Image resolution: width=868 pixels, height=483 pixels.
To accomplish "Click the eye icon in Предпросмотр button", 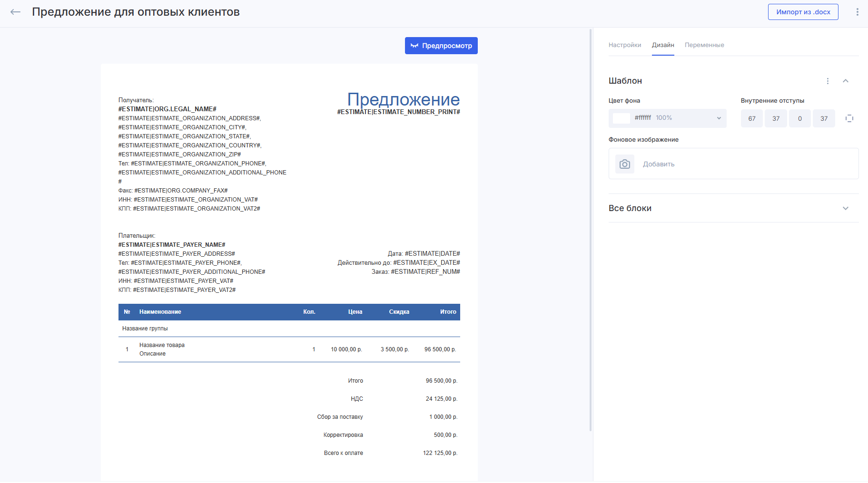I will pos(414,46).
